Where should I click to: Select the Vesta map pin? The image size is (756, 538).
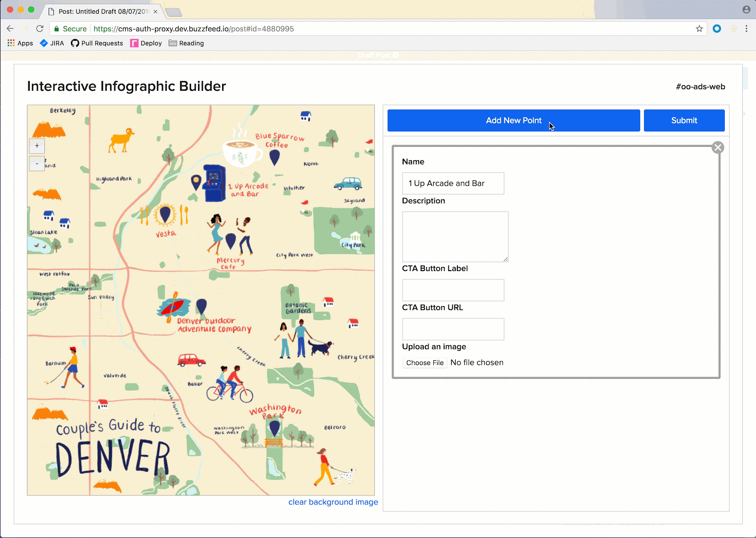[165, 213]
